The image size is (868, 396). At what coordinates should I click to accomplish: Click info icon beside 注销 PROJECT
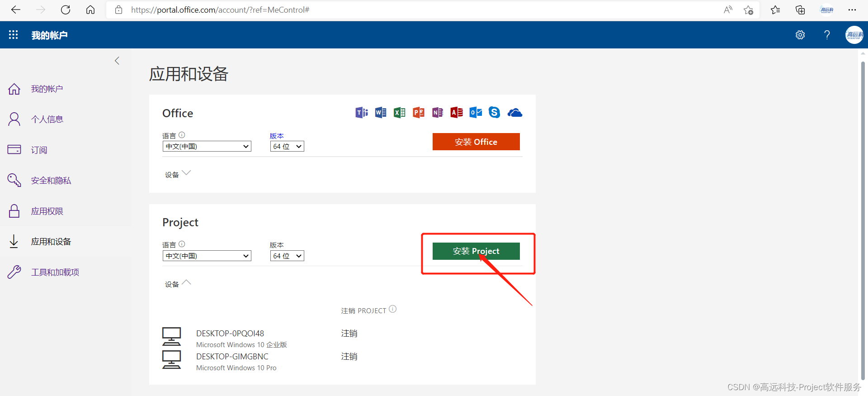pos(392,309)
